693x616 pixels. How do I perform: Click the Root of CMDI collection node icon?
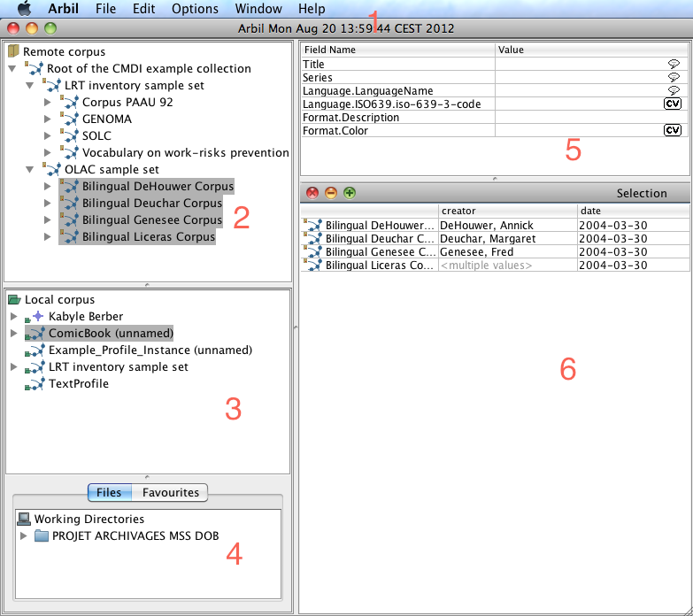[x=34, y=68]
